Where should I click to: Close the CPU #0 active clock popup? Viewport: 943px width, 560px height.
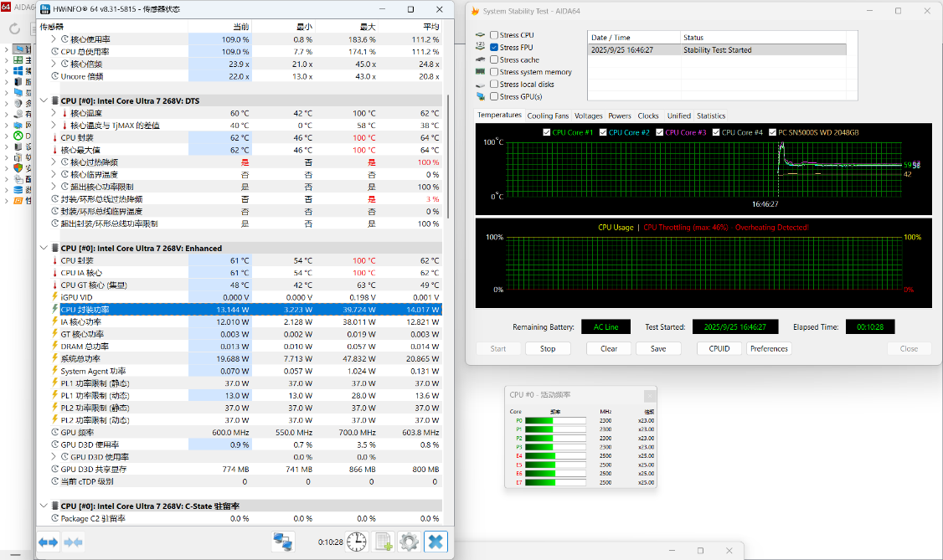[649, 395]
